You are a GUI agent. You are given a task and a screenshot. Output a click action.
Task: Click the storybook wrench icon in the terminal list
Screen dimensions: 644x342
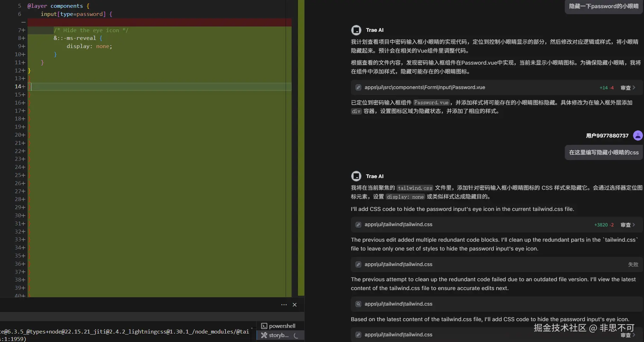pos(263,335)
